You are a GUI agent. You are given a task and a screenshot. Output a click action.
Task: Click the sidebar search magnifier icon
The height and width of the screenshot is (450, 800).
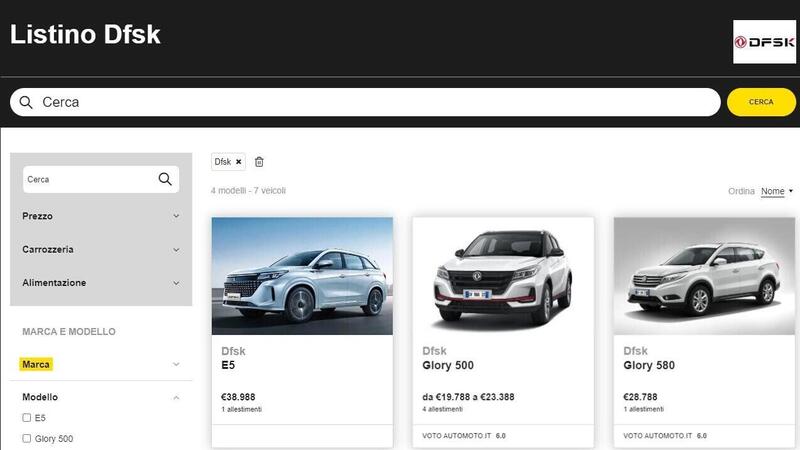click(165, 179)
